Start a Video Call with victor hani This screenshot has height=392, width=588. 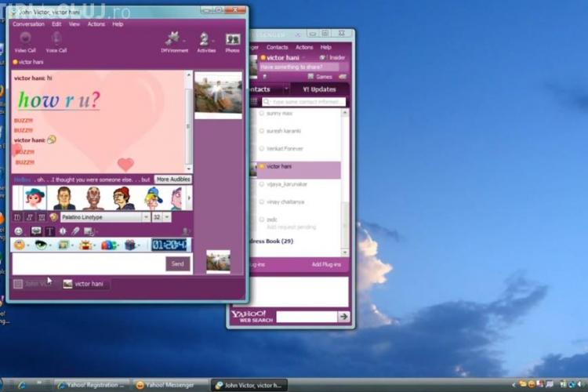tap(25, 41)
